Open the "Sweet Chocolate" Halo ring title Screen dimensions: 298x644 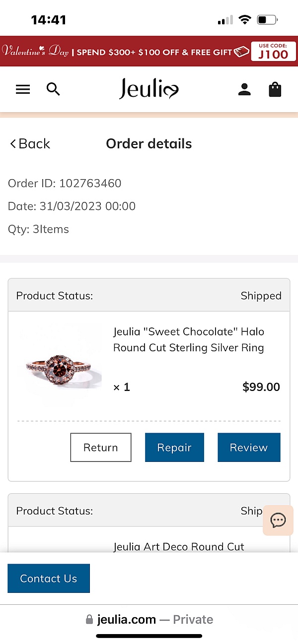189,339
